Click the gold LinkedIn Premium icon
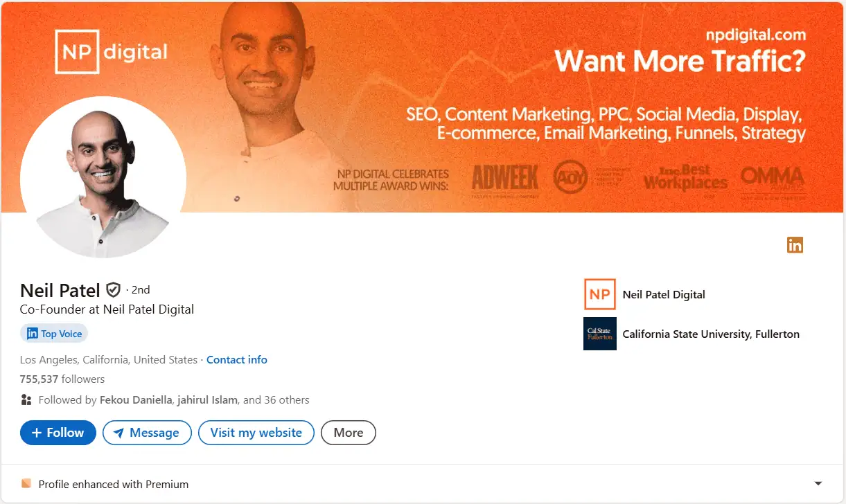846x504 pixels. (x=795, y=245)
